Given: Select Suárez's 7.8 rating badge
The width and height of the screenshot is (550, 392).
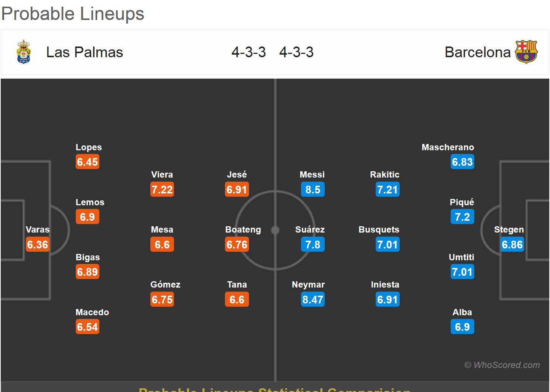Looking at the screenshot, I should pos(312,244).
